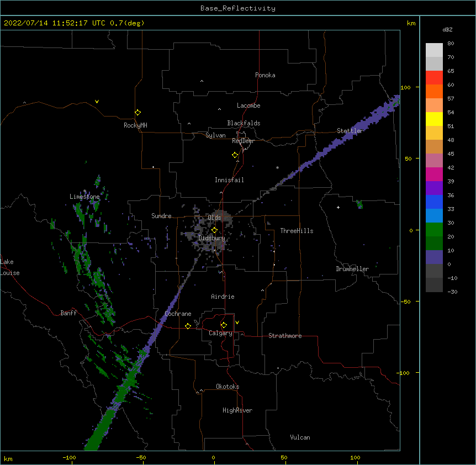The image size is (476, 465).
Task: Click the white asterisk near Limestone
Action: [84, 191]
